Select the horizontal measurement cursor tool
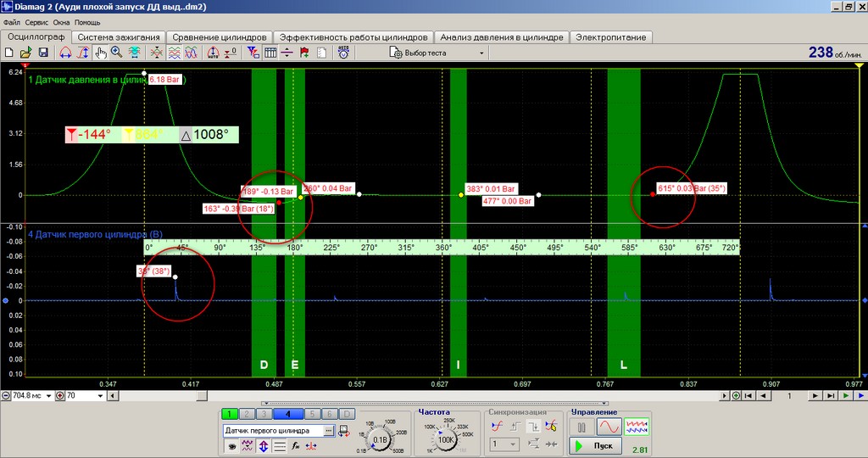Screen dimensions: 868x458 click(65, 53)
